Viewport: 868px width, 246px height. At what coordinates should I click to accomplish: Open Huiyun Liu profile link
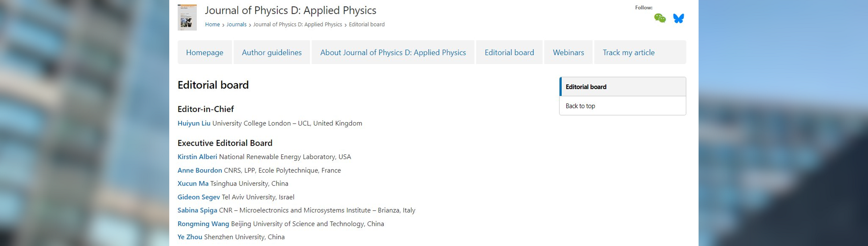[x=194, y=123]
